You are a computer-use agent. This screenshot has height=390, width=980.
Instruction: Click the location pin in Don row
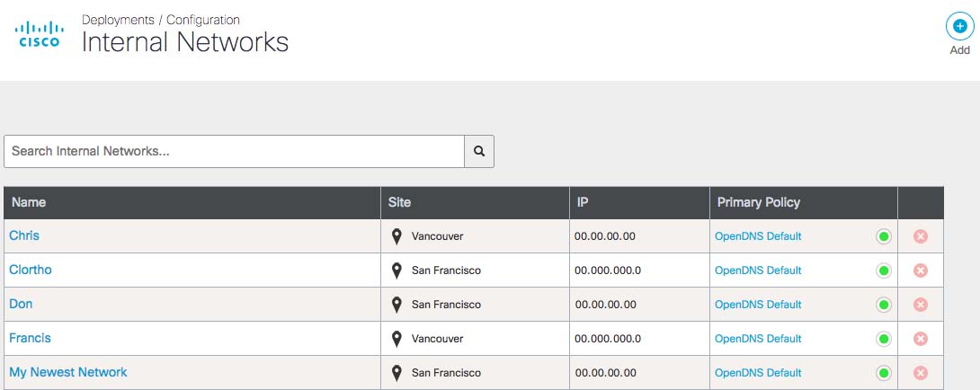click(396, 305)
